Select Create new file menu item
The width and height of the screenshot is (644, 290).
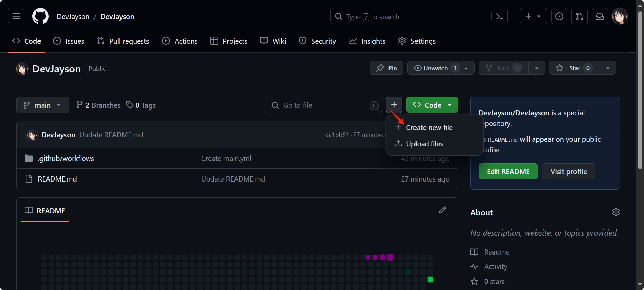434,127
